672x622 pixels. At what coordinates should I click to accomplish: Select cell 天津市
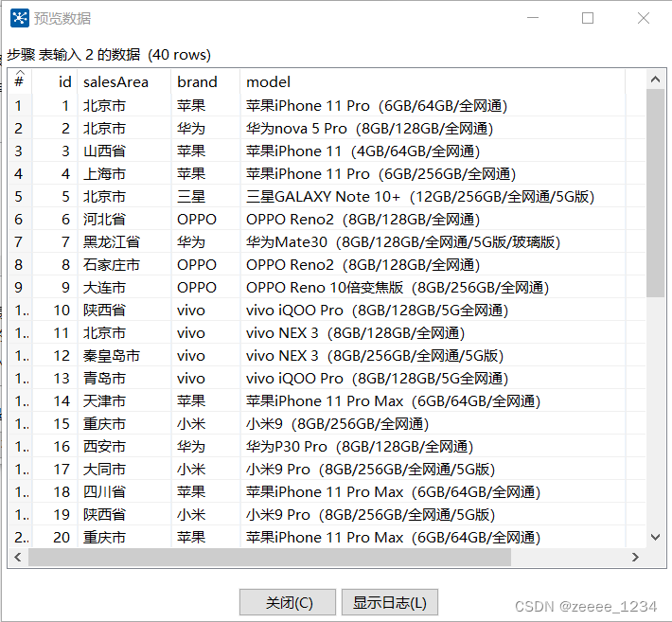pyautogui.click(x=124, y=400)
